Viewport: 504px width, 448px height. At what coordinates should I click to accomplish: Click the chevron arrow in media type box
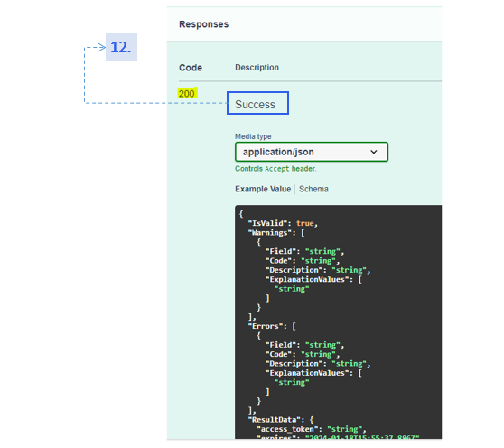[x=374, y=152]
